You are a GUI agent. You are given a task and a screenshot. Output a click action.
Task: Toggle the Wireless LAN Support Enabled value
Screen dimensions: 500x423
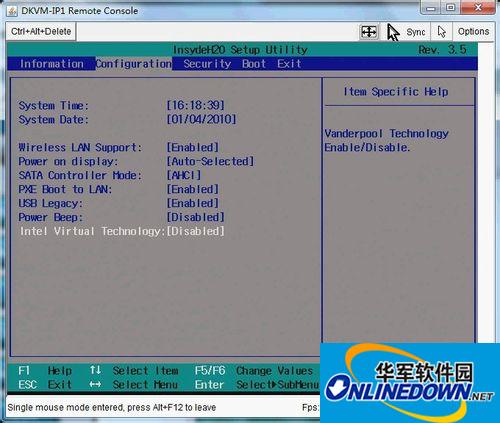192,147
